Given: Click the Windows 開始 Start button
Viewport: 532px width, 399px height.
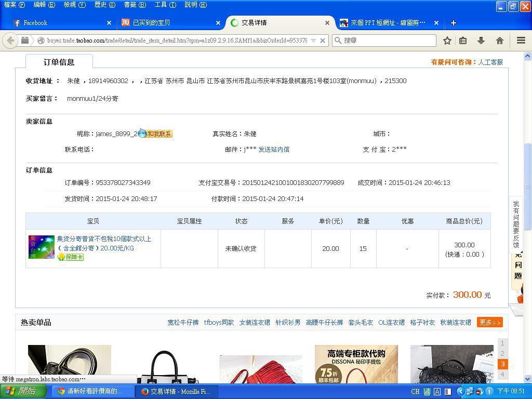Looking at the screenshot, I should 23,391.
